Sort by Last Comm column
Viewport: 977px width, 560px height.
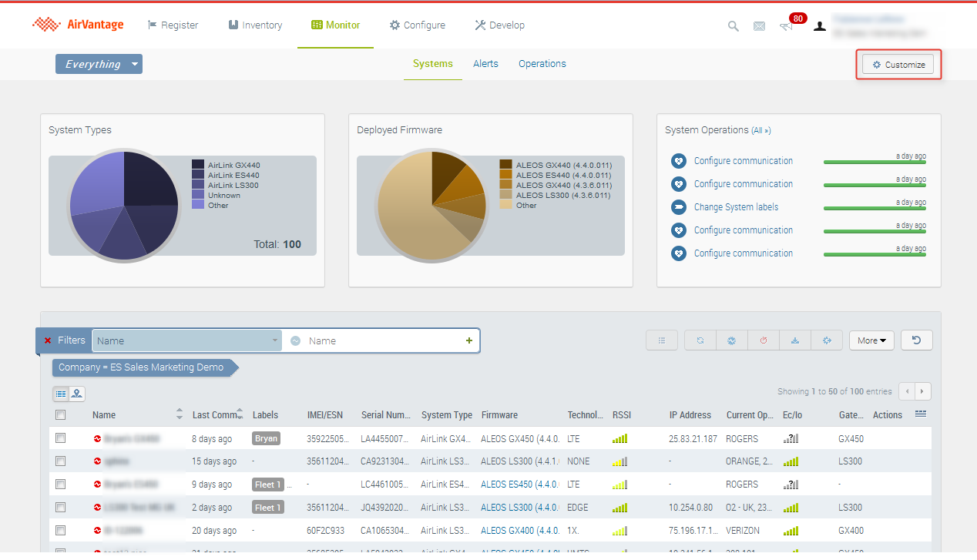218,414
